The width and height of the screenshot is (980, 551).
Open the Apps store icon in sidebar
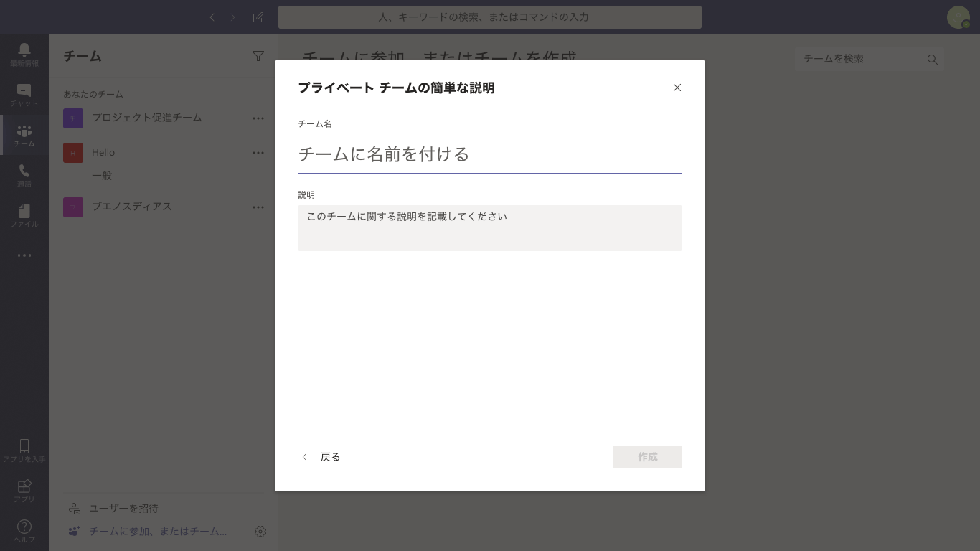[x=24, y=490]
